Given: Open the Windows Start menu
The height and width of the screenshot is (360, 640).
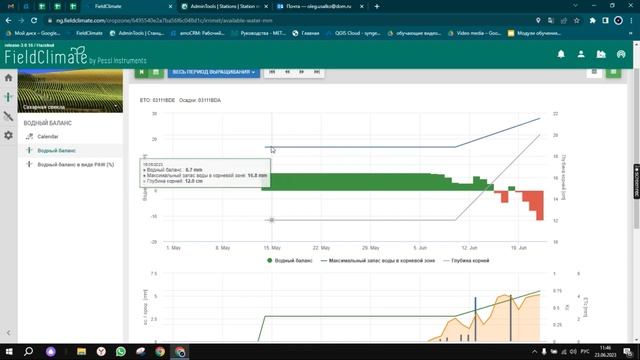Looking at the screenshot, I should [9, 351].
